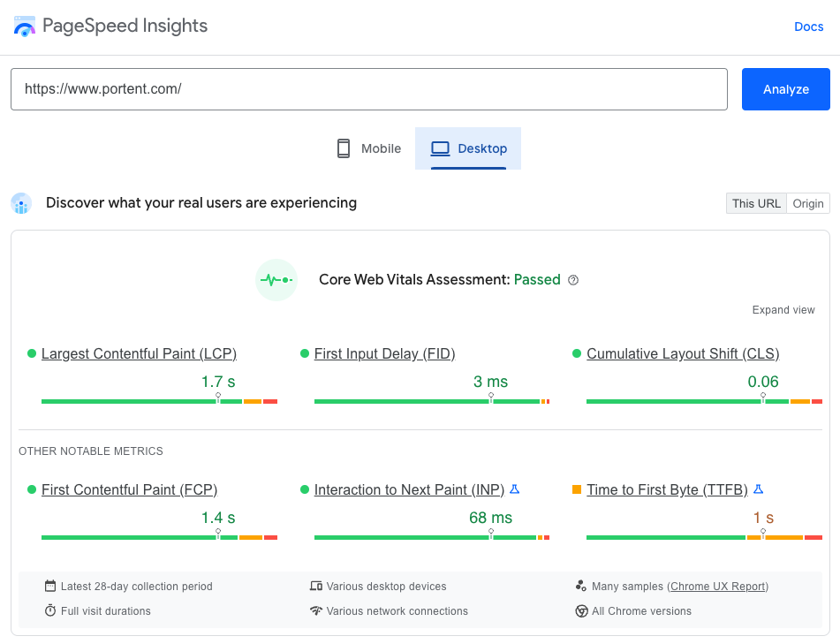This screenshot has height=644, width=840.
Task: Click the Chrome icon by All Chrome versions
Action: pyautogui.click(x=581, y=610)
